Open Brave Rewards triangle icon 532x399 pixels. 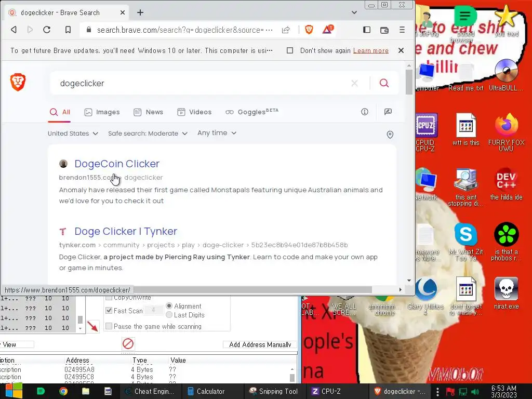point(327,30)
